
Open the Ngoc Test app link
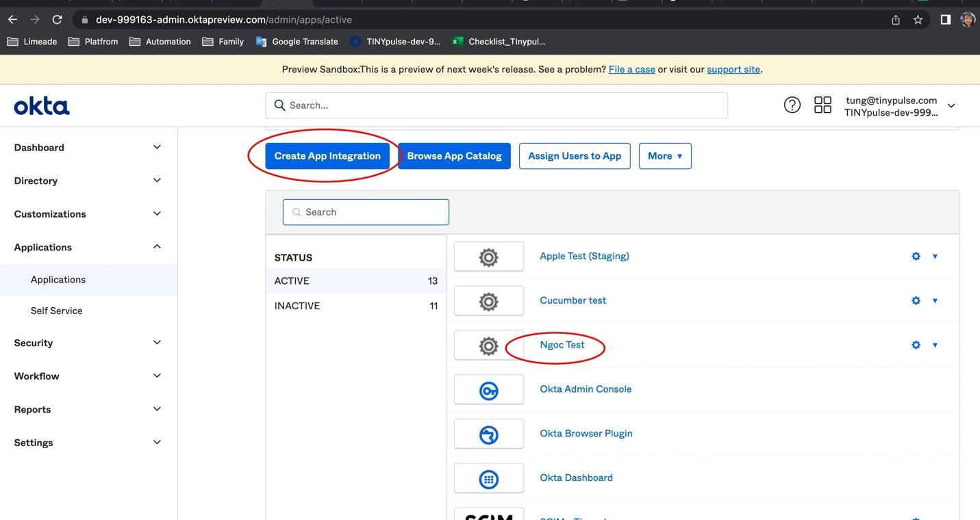(562, 345)
